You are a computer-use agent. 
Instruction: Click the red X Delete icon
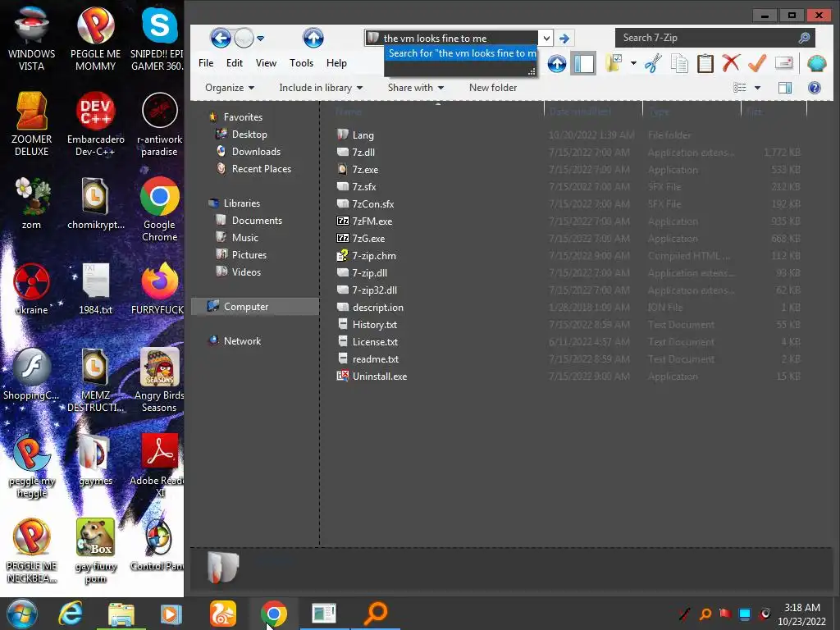click(x=731, y=63)
